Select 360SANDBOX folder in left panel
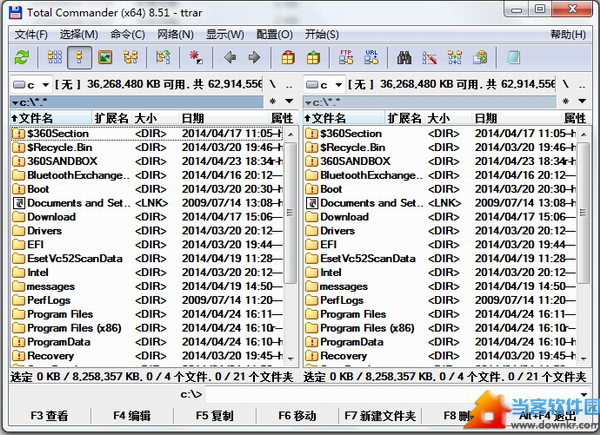 click(147, 161)
